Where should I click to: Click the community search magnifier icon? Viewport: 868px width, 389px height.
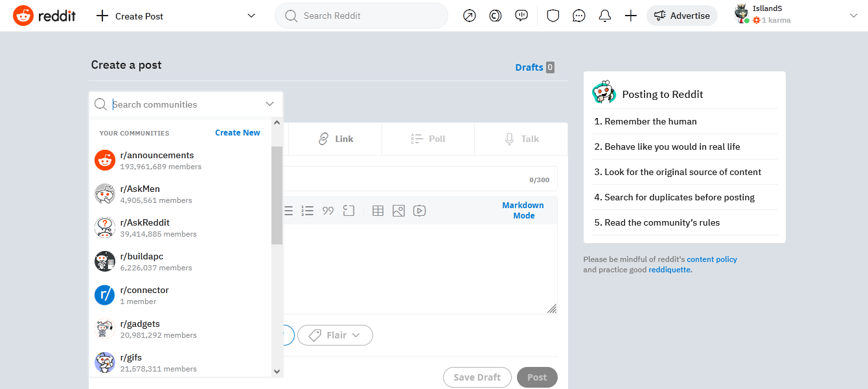click(x=100, y=104)
